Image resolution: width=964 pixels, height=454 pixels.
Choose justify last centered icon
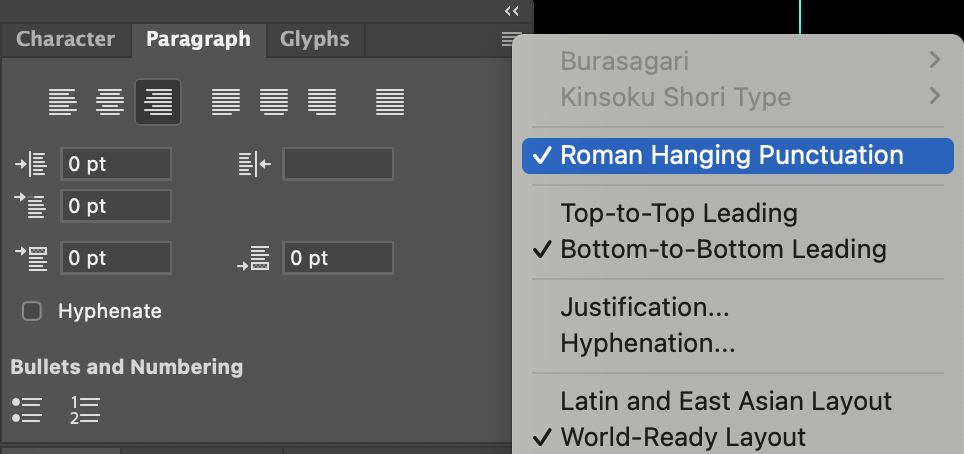[x=274, y=101]
